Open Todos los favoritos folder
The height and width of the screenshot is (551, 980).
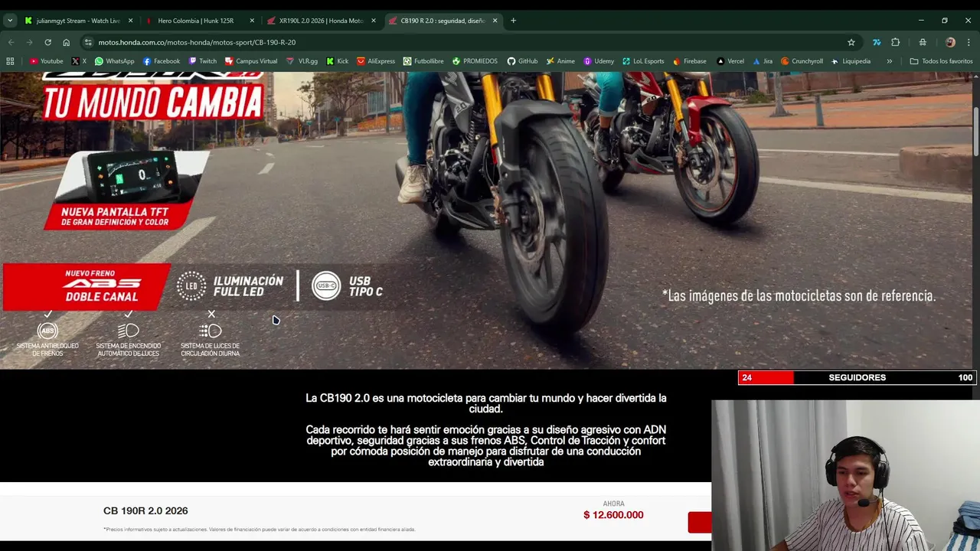(941, 61)
